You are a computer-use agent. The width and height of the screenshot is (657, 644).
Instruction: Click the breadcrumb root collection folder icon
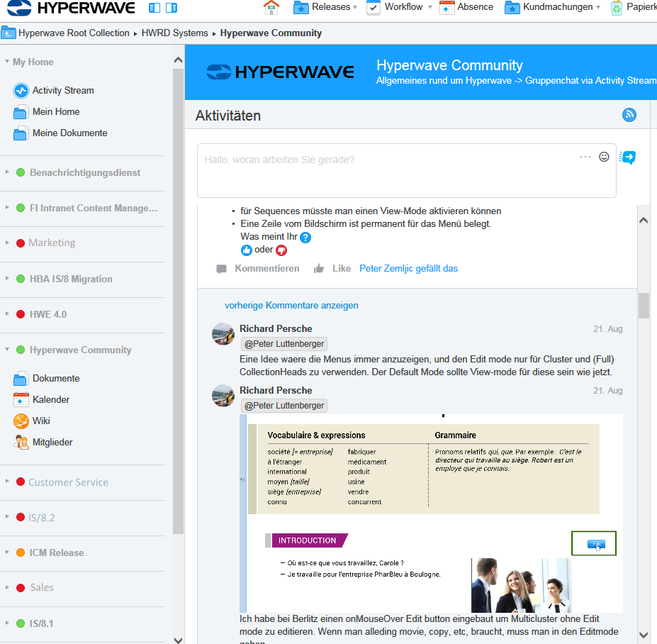(x=9, y=33)
